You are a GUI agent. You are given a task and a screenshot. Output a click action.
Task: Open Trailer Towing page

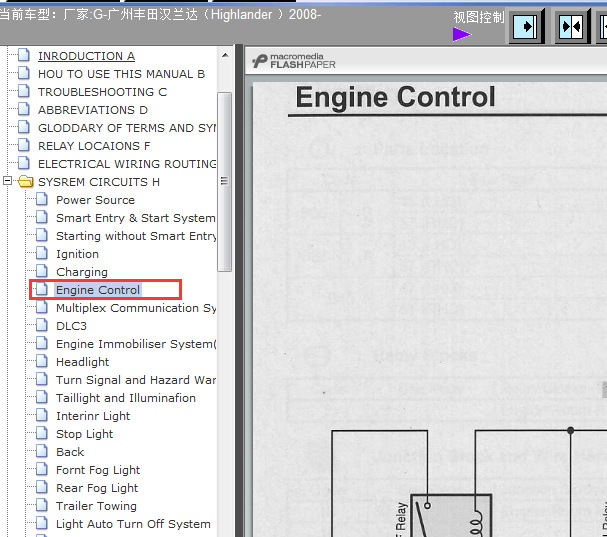tap(96, 506)
